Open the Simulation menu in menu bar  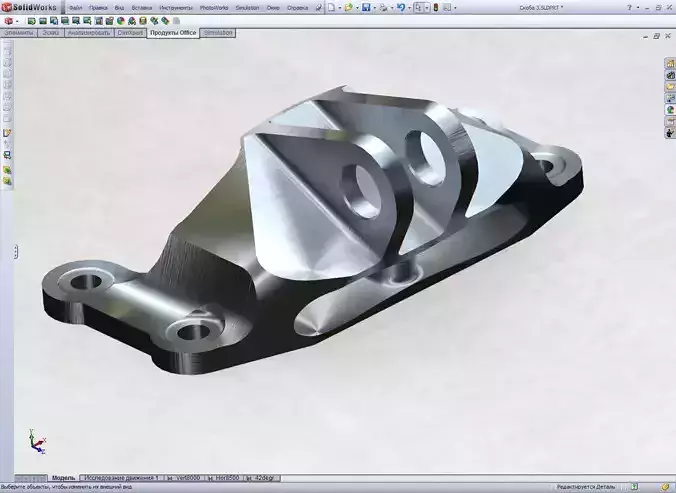(247, 8)
